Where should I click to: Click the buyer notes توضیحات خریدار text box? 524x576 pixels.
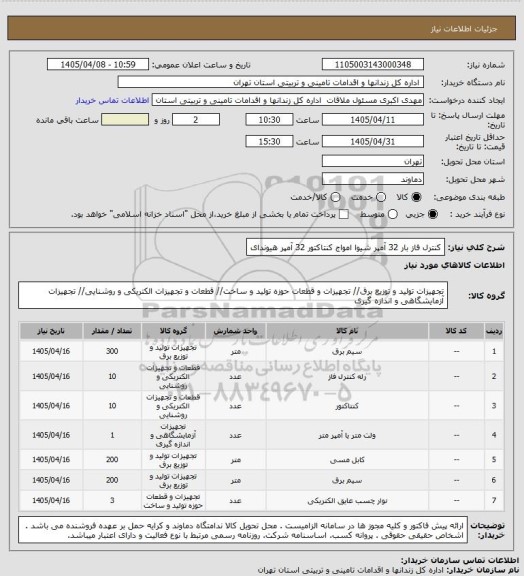[x=243, y=530]
